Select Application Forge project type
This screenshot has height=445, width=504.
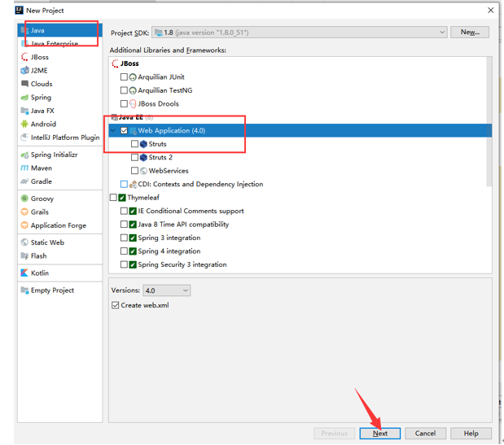point(59,225)
